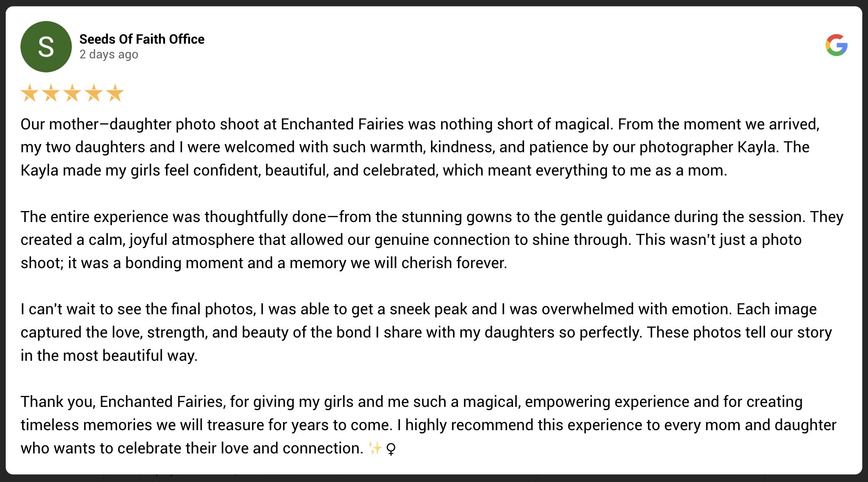868x482 pixels.
Task: Click the second rating star
Action: [x=51, y=93]
